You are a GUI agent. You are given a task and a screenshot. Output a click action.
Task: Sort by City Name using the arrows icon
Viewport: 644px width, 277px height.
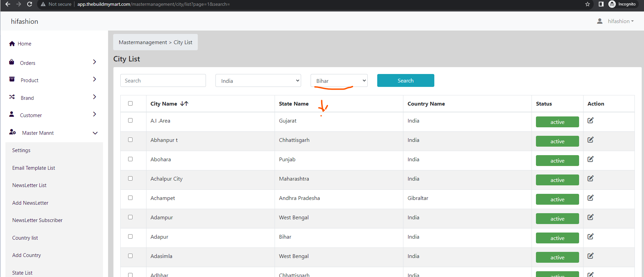(184, 104)
